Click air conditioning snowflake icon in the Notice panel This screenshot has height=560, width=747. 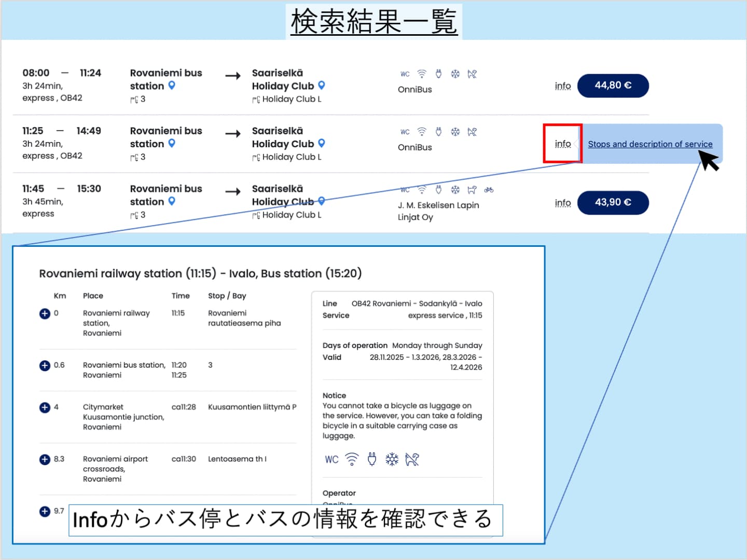pos(392,459)
